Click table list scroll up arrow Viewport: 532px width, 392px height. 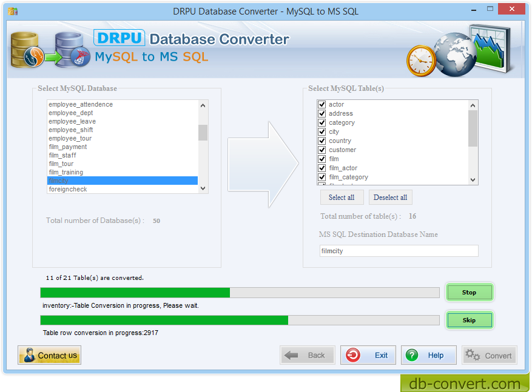click(473, 105)
